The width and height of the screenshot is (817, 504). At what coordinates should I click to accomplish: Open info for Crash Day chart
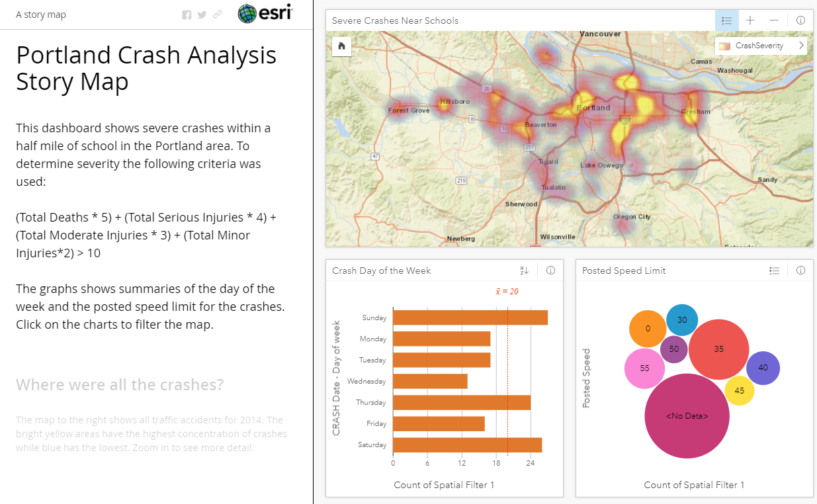click(550, 271)
